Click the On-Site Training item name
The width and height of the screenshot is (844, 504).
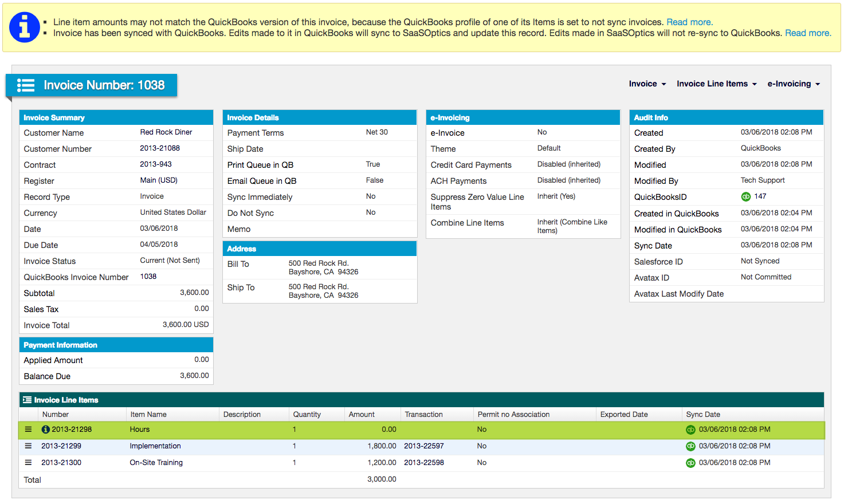(x=156, y=462)
